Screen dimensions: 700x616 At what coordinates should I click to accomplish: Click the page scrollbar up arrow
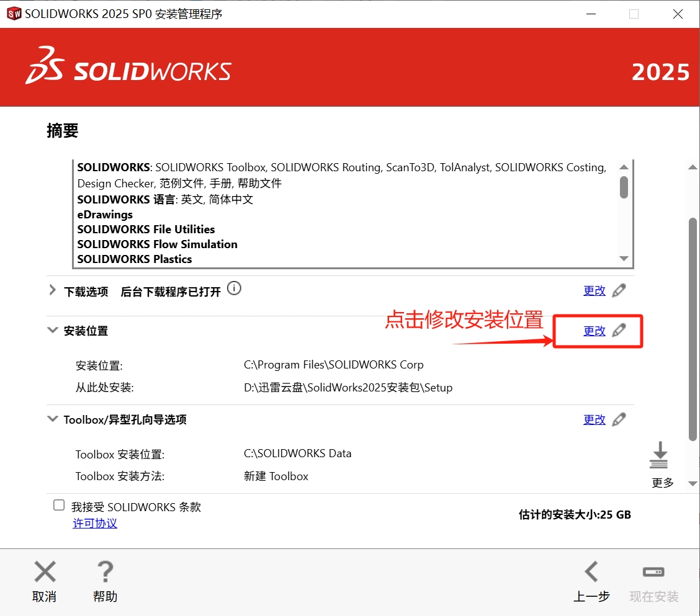point(693,167)
